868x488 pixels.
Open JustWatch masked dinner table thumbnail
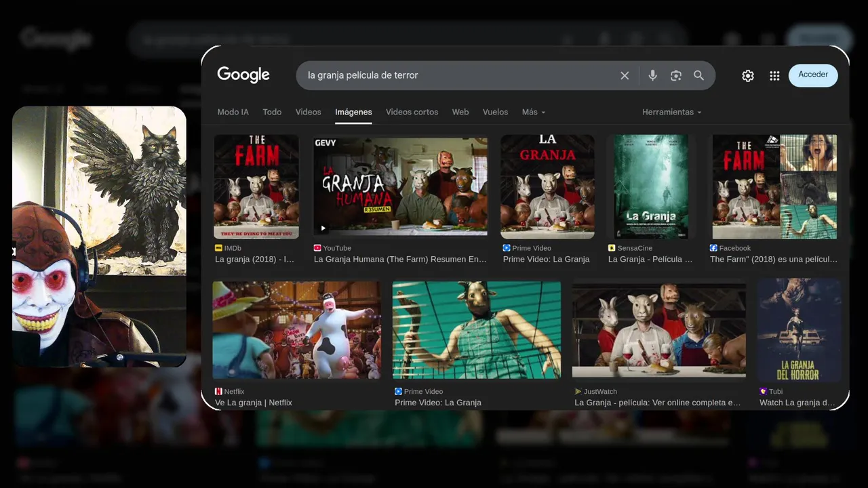coord(659,330)
